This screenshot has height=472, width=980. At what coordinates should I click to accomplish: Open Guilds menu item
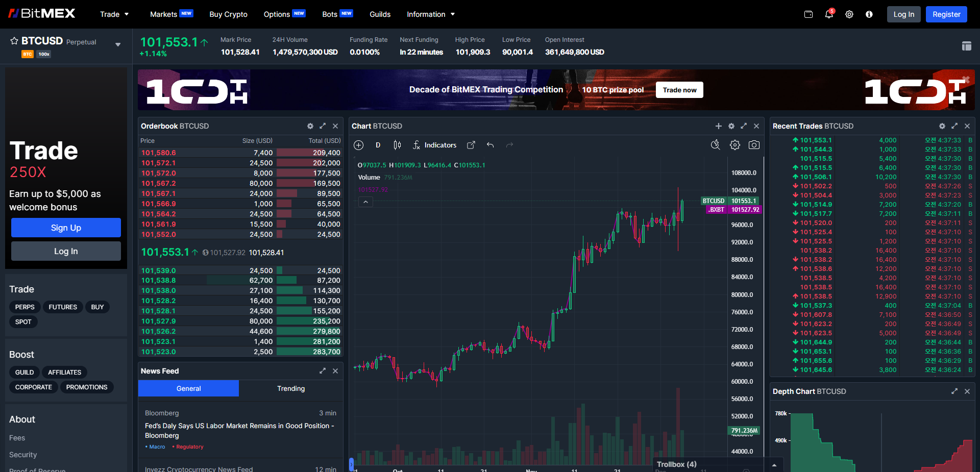point(380,14)
